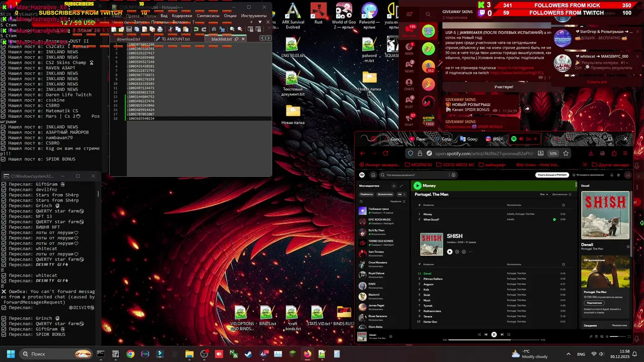Click the Zoom in icon in Notepad++

[232, 29]
